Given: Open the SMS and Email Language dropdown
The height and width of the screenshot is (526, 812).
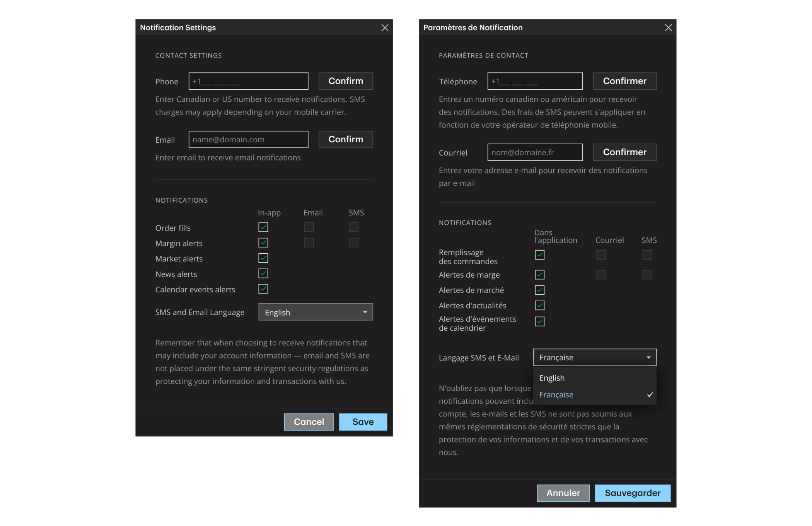Looking at the screenshot, I should (316, 312).
